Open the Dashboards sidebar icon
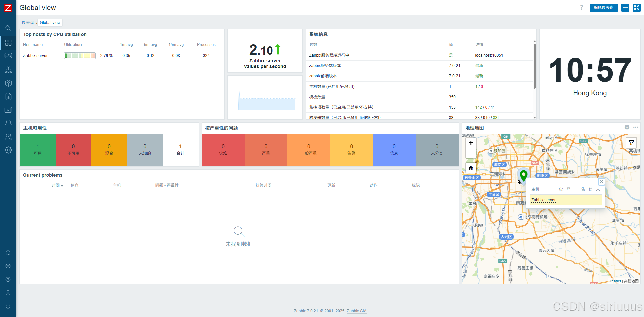 [x=8, y=43]
